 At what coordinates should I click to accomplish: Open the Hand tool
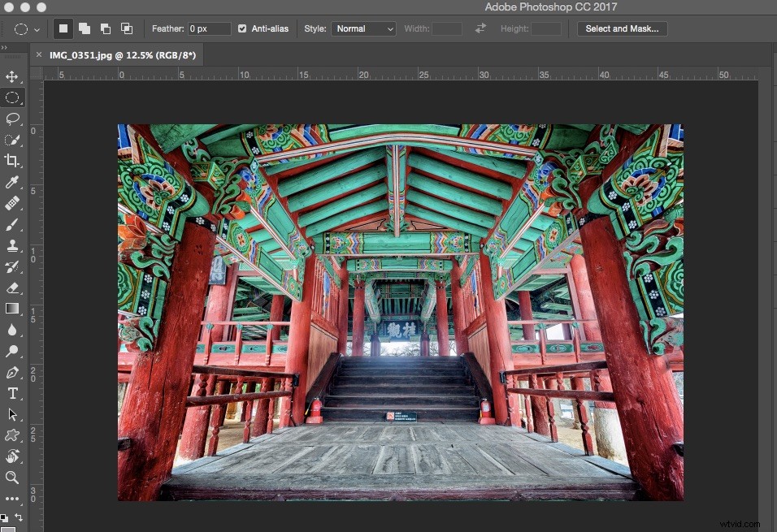12,456
